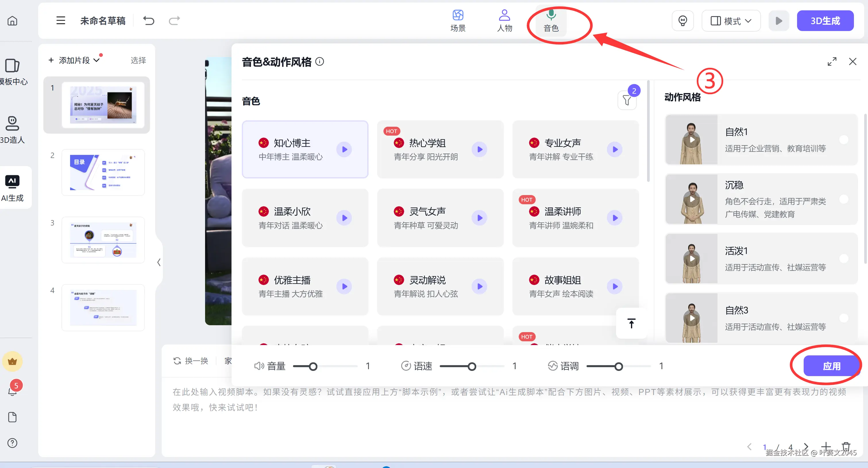This screenshot has height=468, width=868.
Task: Click the undo arrow icon
Action: click(148, 21)
